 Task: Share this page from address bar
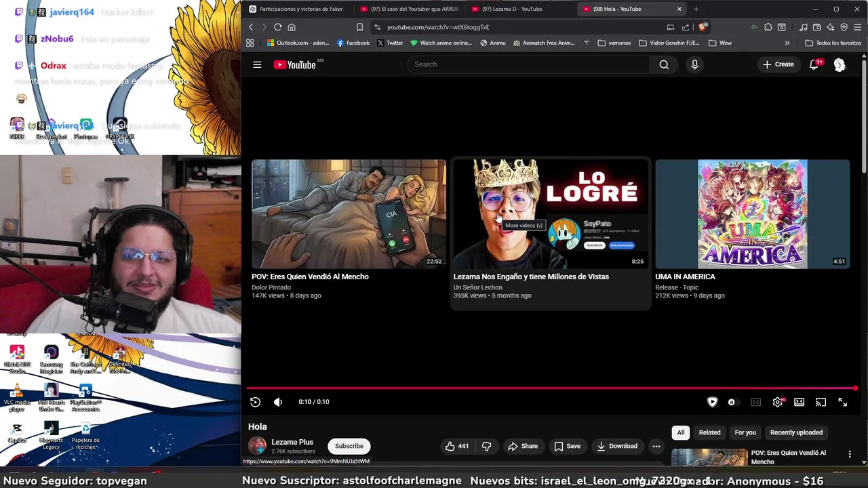[x=686, y=27]
